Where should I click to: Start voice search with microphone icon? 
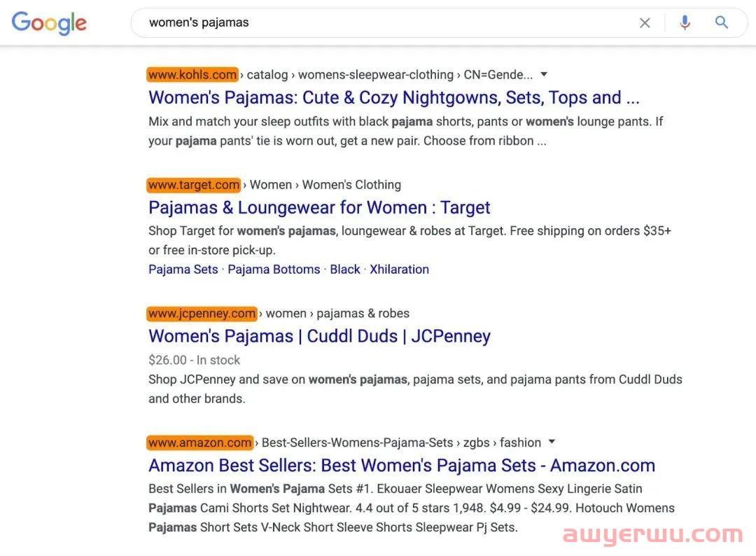tap(685, 22)
